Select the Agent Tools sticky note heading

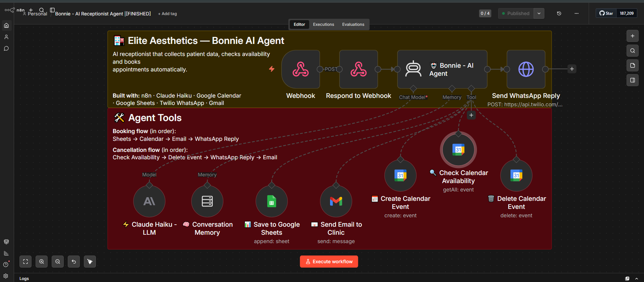[155, 118]
